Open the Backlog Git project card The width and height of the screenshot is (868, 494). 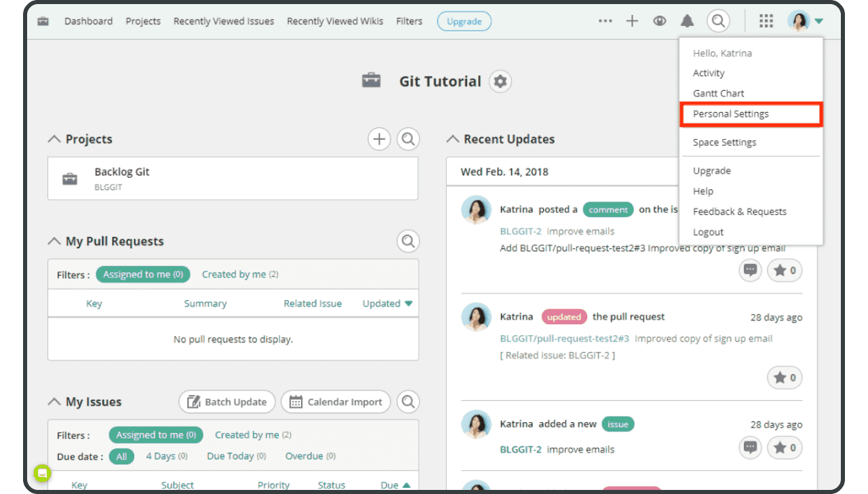pyautogui.click(x=233, y=178)
